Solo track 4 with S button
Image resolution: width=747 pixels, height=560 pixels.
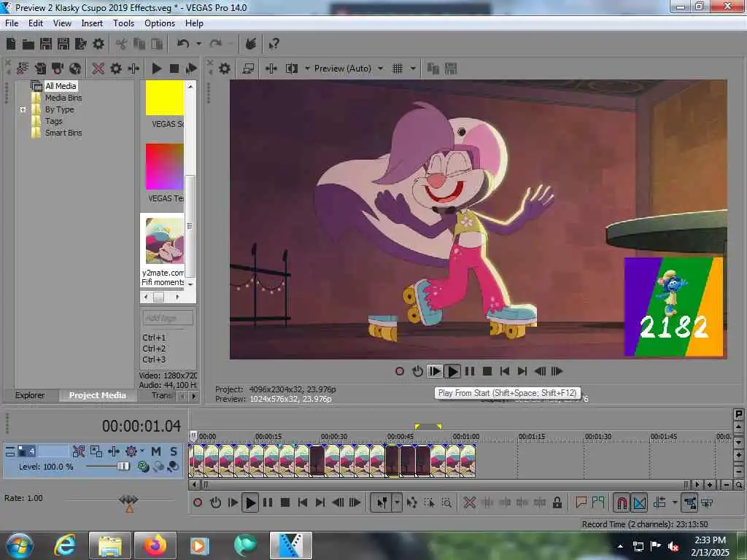pos(174,451)
